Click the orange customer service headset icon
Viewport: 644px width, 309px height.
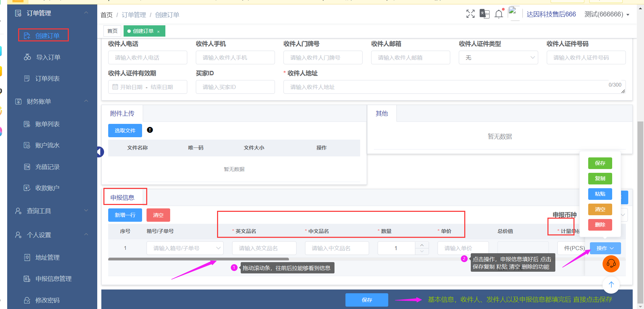pyautogui.click(x=611, y=264)
